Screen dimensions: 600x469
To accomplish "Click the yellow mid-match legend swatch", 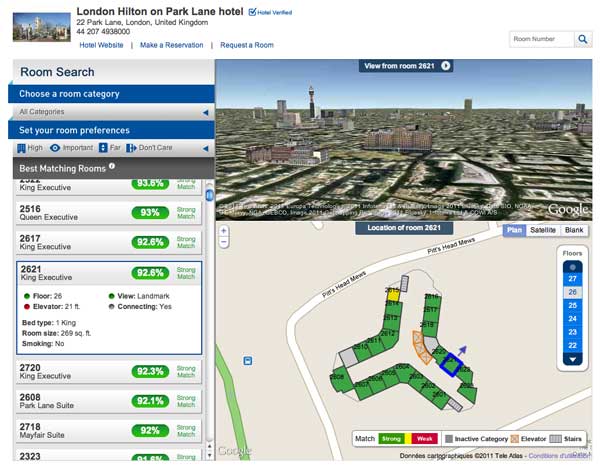I will pyautogui.click(x=408, y=439).
